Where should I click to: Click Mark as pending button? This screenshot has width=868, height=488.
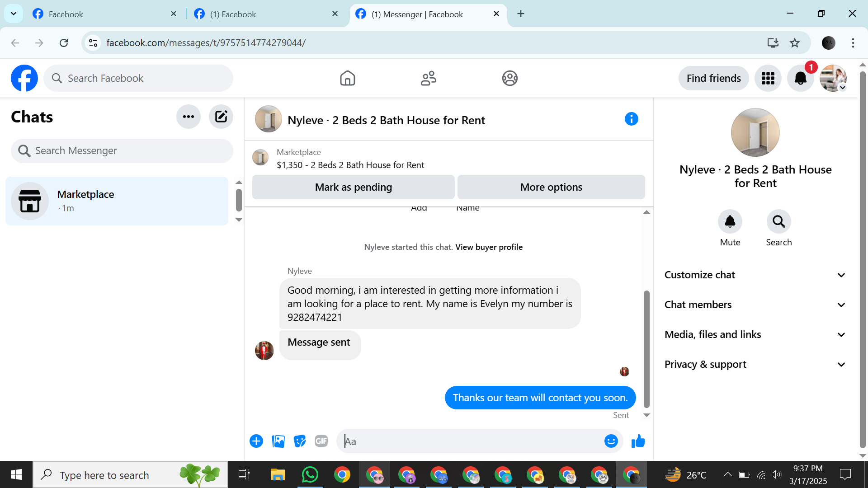353,187
